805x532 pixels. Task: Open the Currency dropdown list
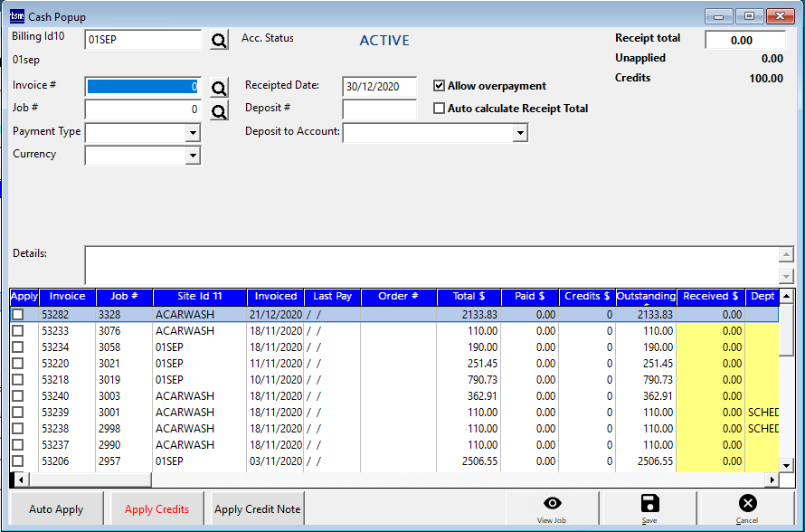[x=192, y=156]
